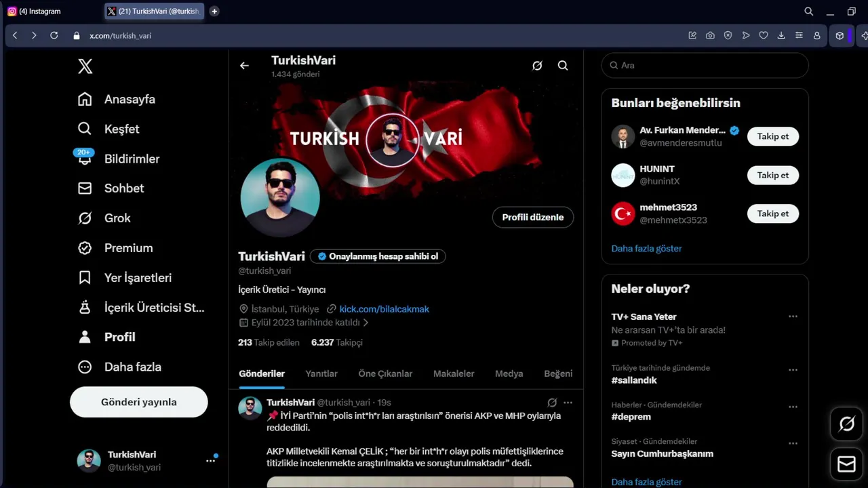Open the profile avatar picture
The image size is (868, 488).
280,197
